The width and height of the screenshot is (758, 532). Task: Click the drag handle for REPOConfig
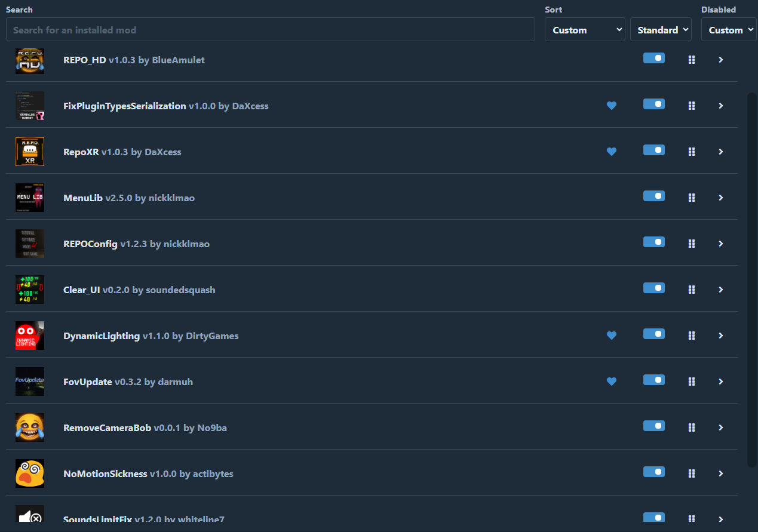pos(692,244)
